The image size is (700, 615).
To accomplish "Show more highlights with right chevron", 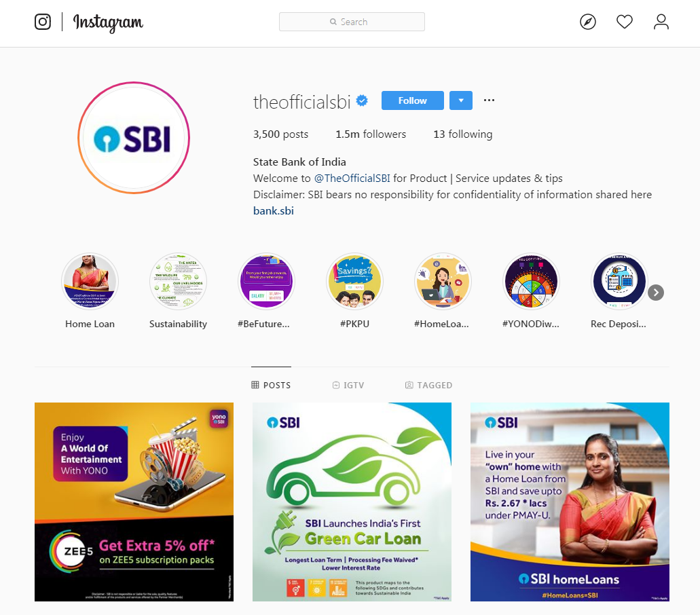I will tap(655, 293).
